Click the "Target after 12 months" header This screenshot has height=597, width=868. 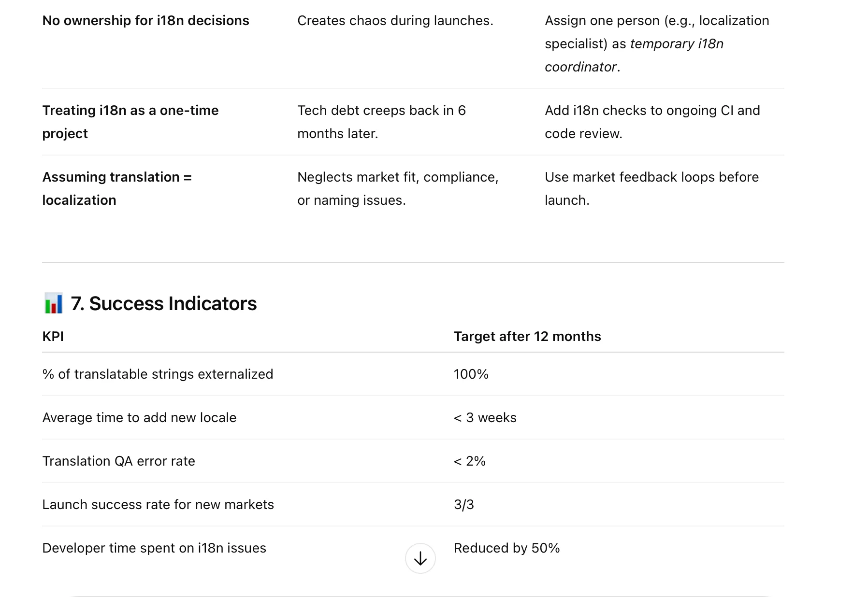tap(527, 336)
